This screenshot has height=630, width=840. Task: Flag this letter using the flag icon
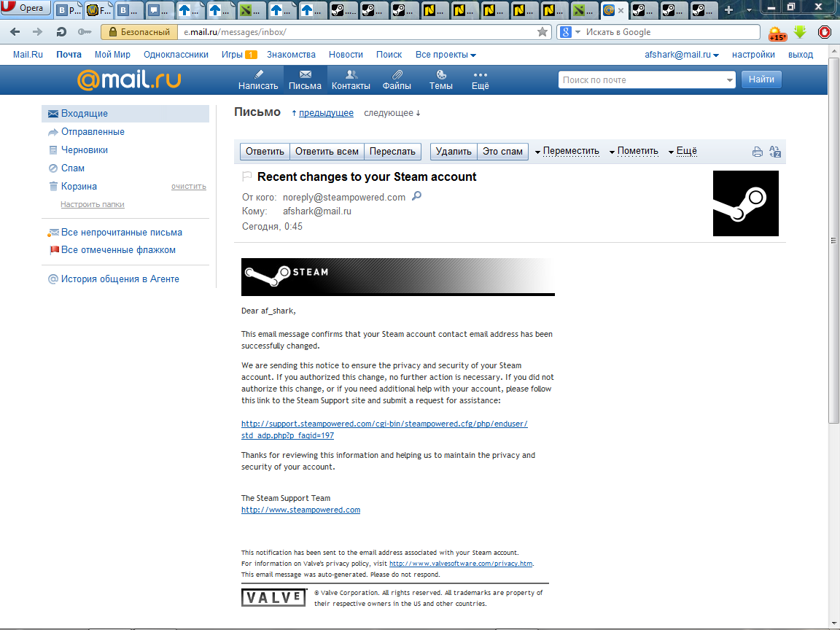[247, 176]
